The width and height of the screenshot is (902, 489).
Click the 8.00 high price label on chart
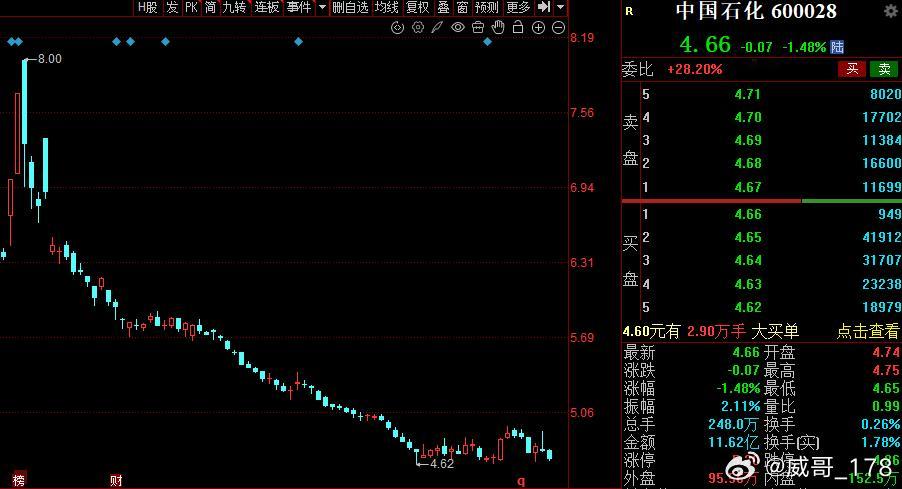pos(49,59)
